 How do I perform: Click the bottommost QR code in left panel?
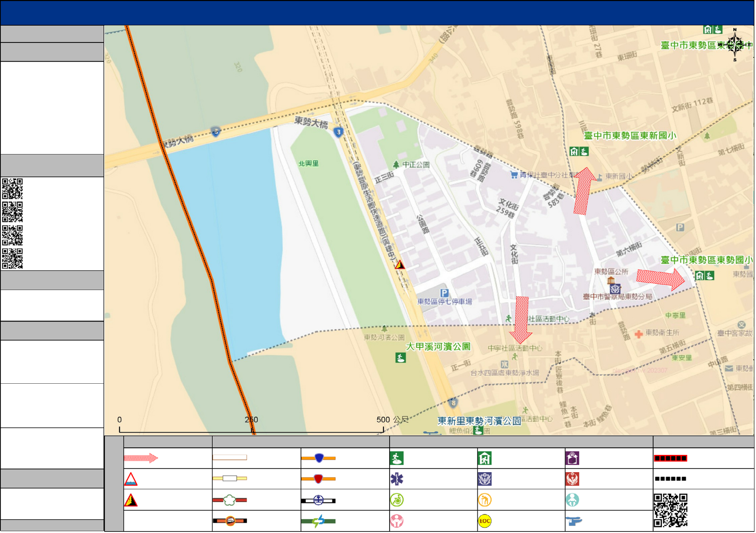click(x=13, y=259)
